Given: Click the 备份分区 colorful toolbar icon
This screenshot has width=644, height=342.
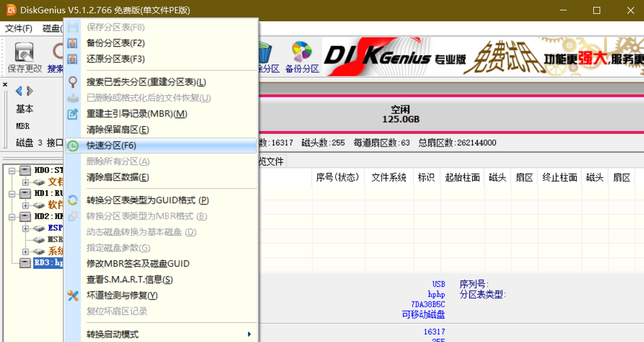Looking at the screenshot, I should pos(302,52).
